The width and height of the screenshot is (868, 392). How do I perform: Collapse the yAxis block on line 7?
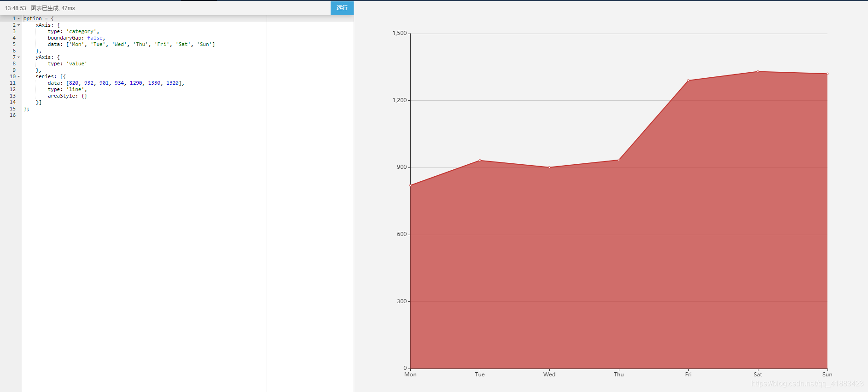19,57
